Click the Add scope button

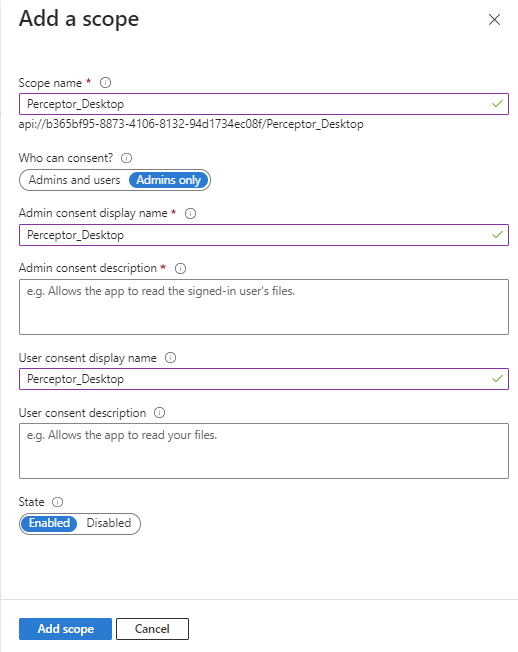click(65, 629)
